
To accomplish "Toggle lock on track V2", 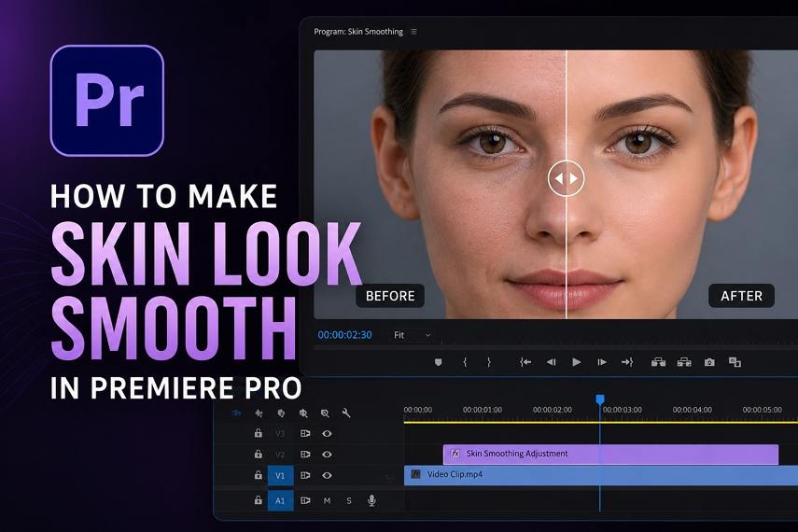I will coord(258,454).
